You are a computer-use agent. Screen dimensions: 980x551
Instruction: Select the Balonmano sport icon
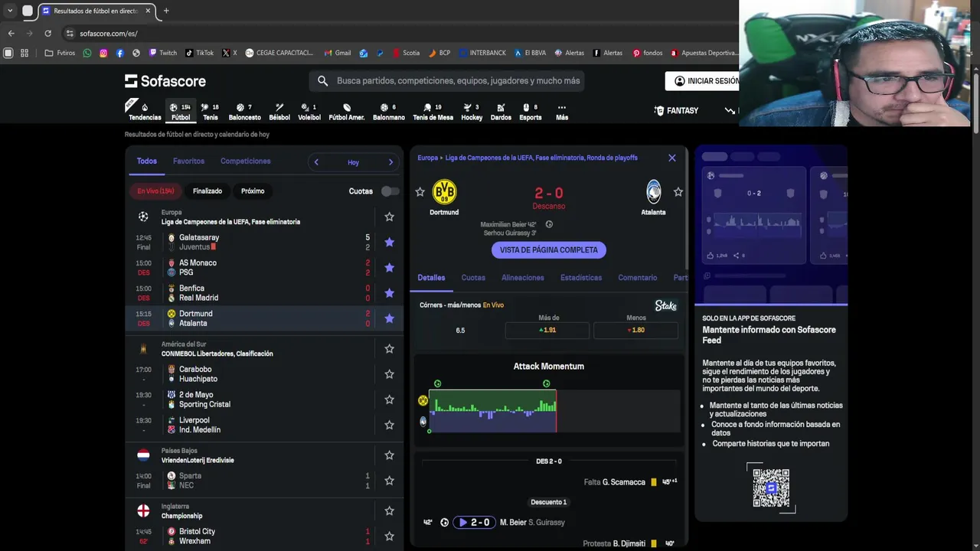pos(389,111)
